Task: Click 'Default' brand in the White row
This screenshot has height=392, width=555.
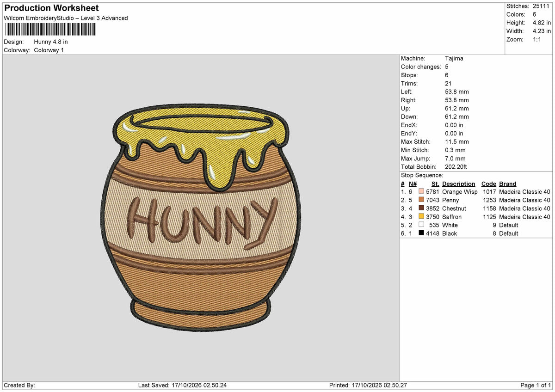Action: [x=509, y=225]
